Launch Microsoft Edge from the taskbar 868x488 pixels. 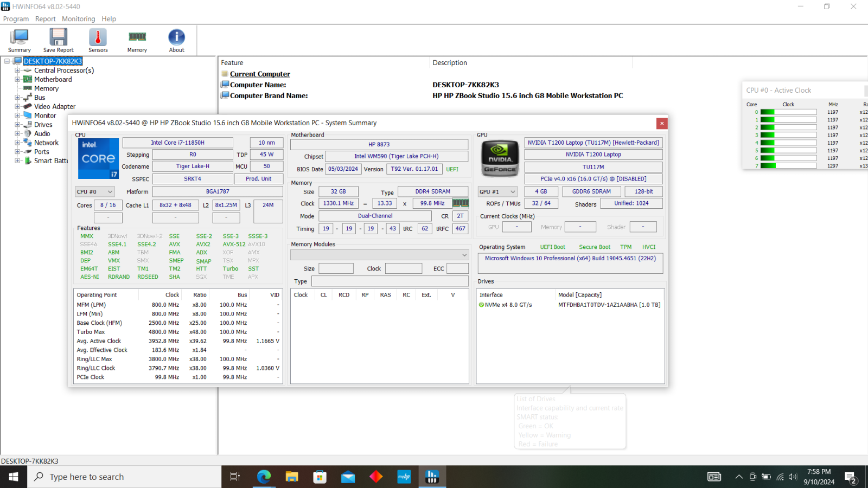[264, 477]
